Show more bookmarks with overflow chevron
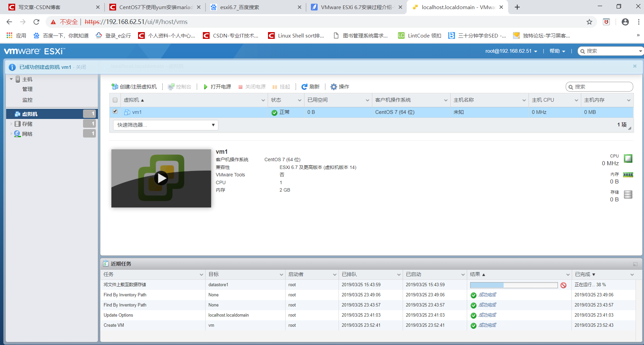The height and width of the screenshot is (345, 644). click(638, 35)
